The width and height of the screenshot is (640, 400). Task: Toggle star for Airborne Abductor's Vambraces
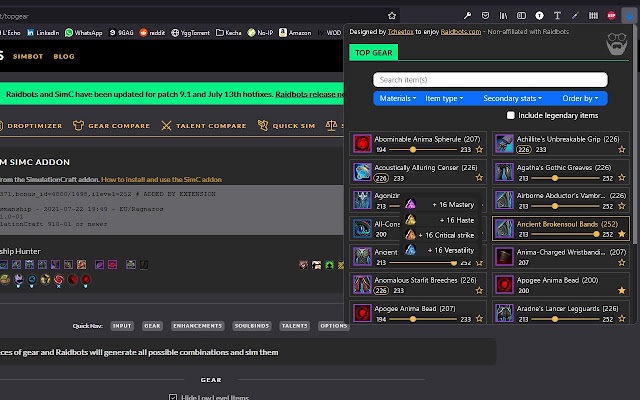pos(622,206)
